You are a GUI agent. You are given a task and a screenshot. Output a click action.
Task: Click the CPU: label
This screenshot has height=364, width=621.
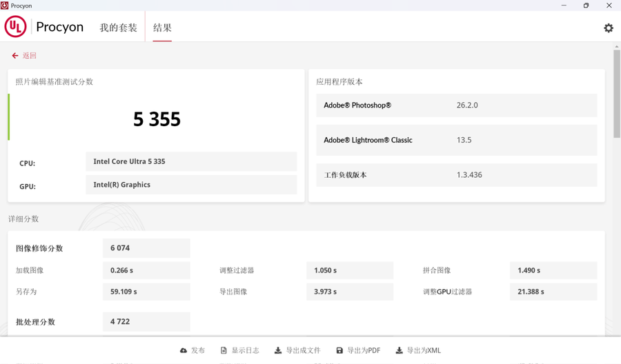(28, 163)
